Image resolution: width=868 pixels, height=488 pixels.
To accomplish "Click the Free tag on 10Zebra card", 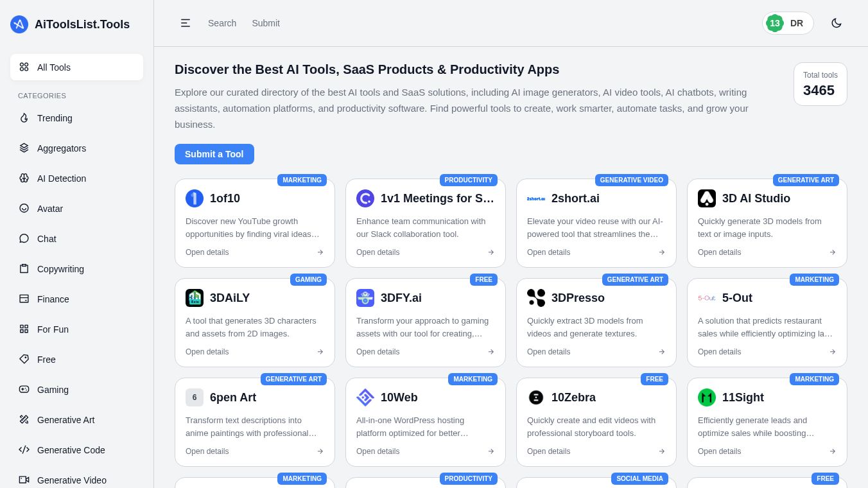I will (x=654, y=379).
